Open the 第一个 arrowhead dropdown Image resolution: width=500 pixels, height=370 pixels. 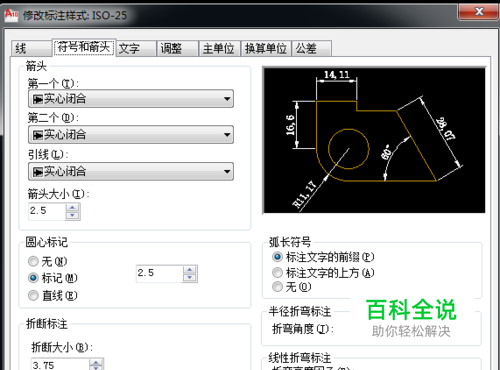(131, 99)
